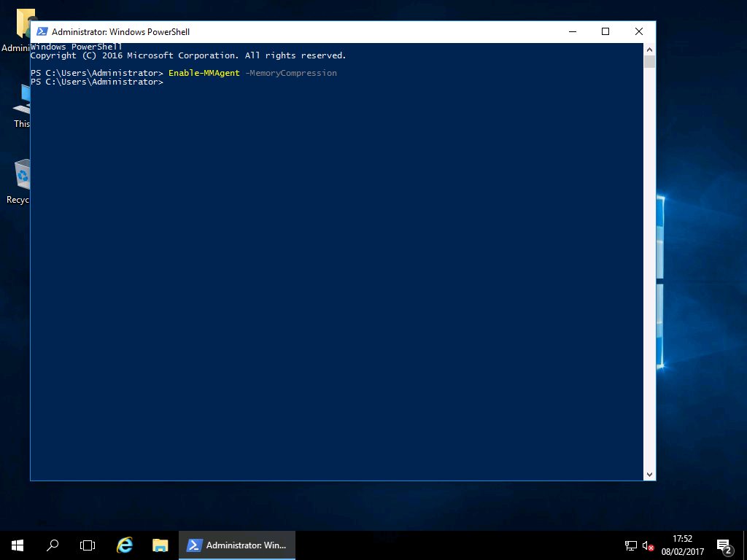Select the This PC desktop icon

coord(21,106)
